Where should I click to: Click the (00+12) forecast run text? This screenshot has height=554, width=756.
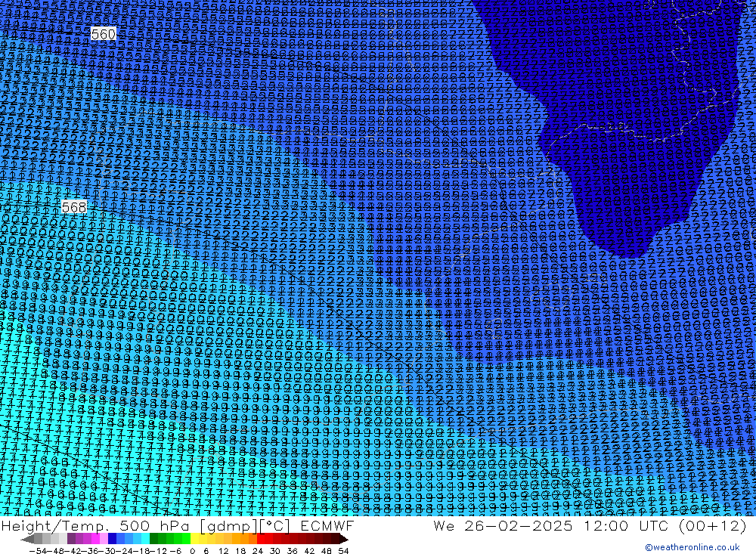tap(712, 526)
